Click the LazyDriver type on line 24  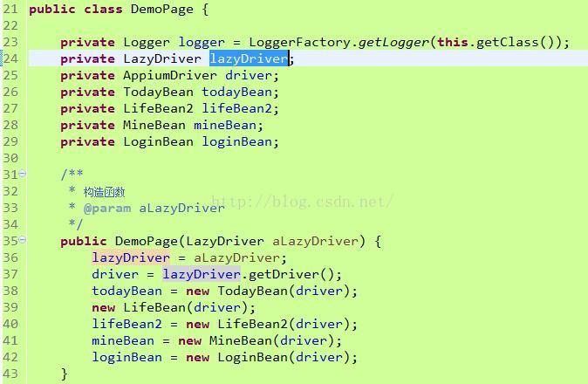162,58
